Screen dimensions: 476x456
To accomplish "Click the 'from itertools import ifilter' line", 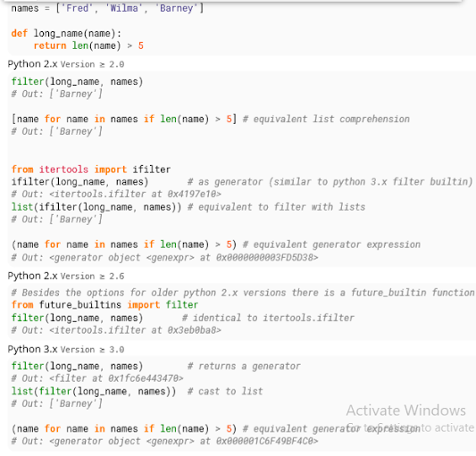I will [x=91, y=170].
